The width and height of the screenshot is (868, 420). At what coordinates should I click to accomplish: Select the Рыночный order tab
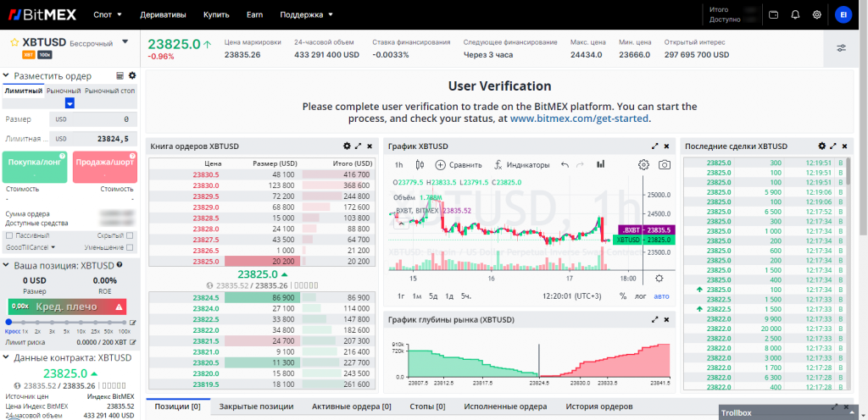pyautogui.click(x=64, y=91)
